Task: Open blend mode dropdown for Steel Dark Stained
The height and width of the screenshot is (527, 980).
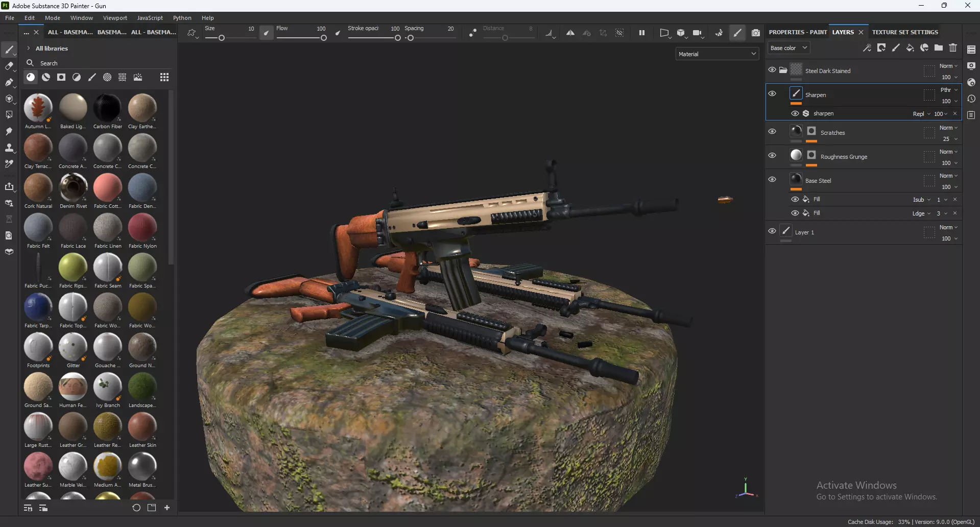Action: point(948,66)
